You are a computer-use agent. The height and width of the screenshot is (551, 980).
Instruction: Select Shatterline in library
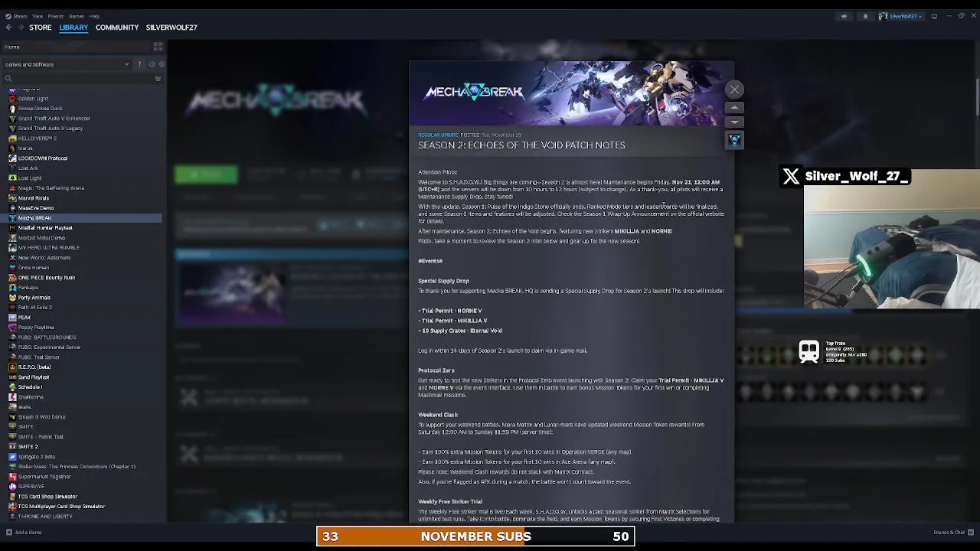[x=31, y=396]
